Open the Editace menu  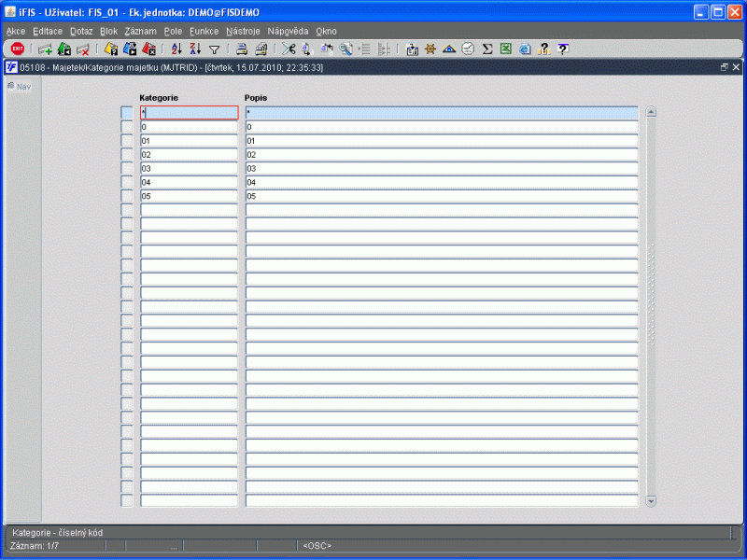48,31
